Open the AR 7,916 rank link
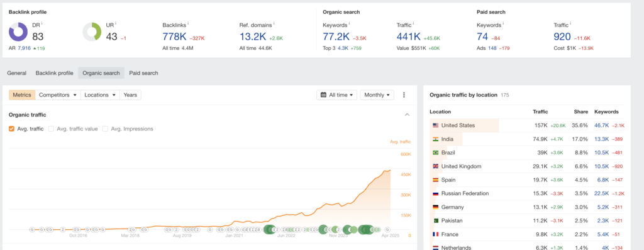Image resolution: width=644 pixels, height=250 pixels. [25, 48]
